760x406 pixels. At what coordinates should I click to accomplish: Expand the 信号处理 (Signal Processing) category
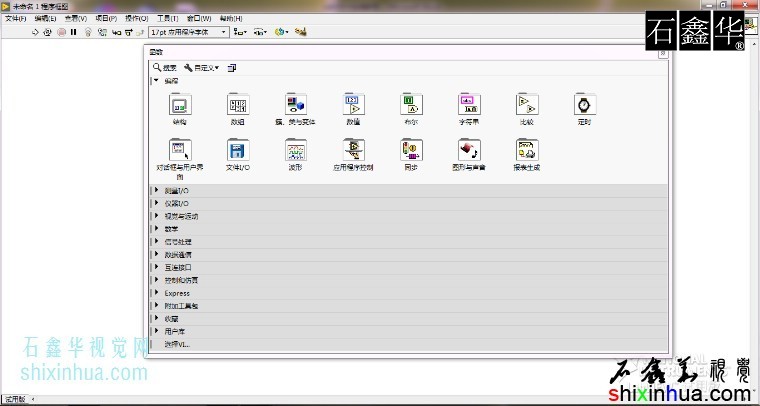[x=409, y=242]
